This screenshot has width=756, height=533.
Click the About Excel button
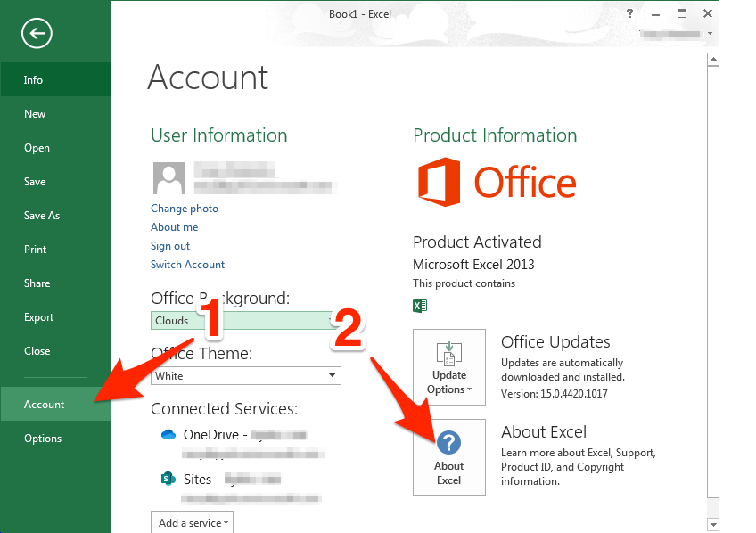tap(449, 457)
